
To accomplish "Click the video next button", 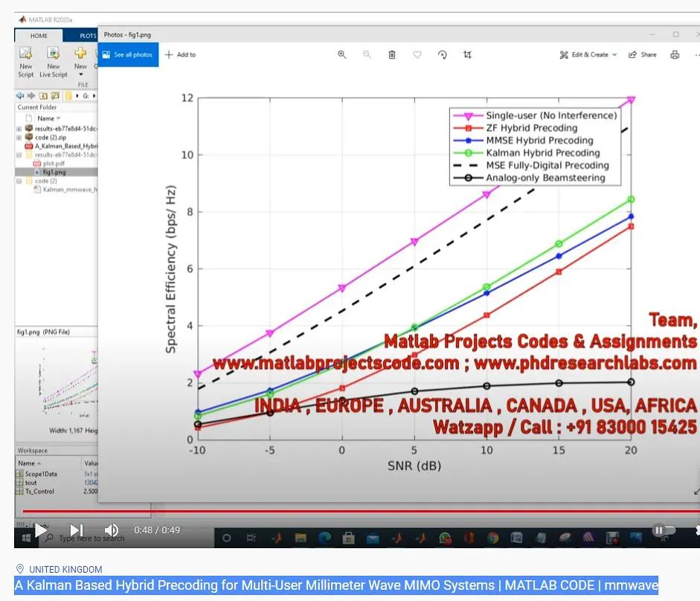I will coord(77,530).
